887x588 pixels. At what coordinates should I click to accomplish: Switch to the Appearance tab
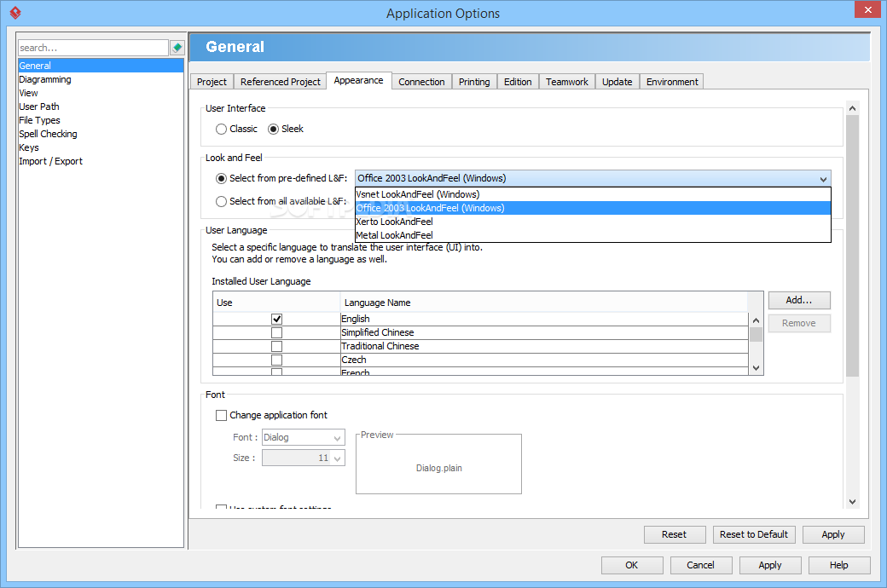tap(359, 80)
